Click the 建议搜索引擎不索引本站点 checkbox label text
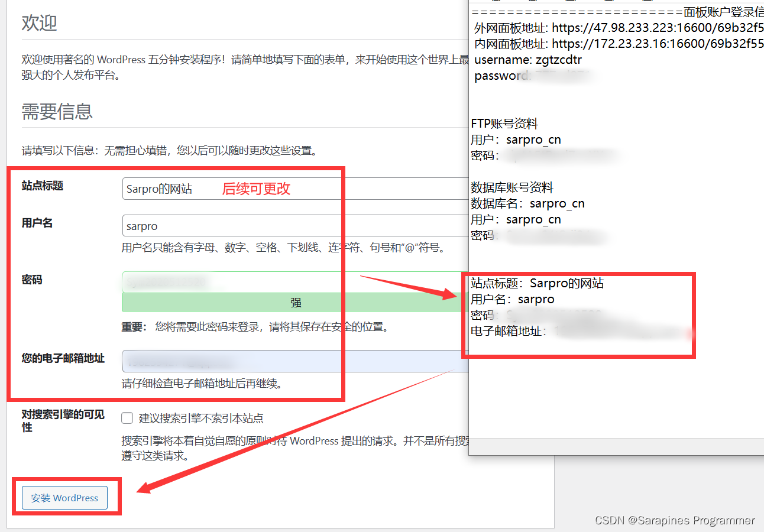The width and height of the screenshot is (764, 532). pos(201,419)
